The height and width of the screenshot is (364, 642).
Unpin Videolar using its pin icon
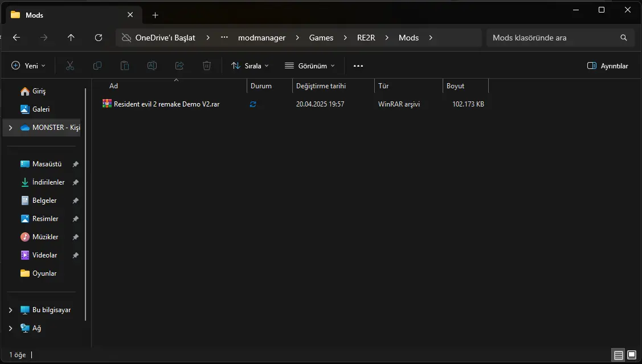[x=75, y=255]
